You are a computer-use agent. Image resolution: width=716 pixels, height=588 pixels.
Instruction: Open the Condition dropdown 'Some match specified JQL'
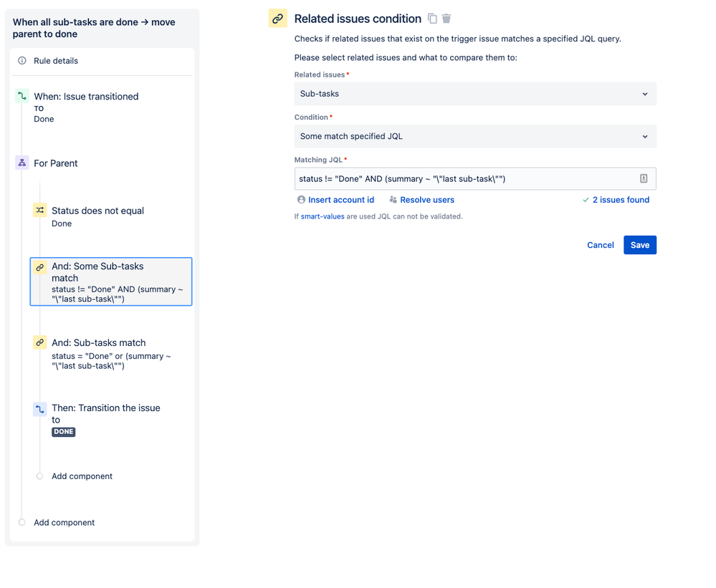coord(475,136)
